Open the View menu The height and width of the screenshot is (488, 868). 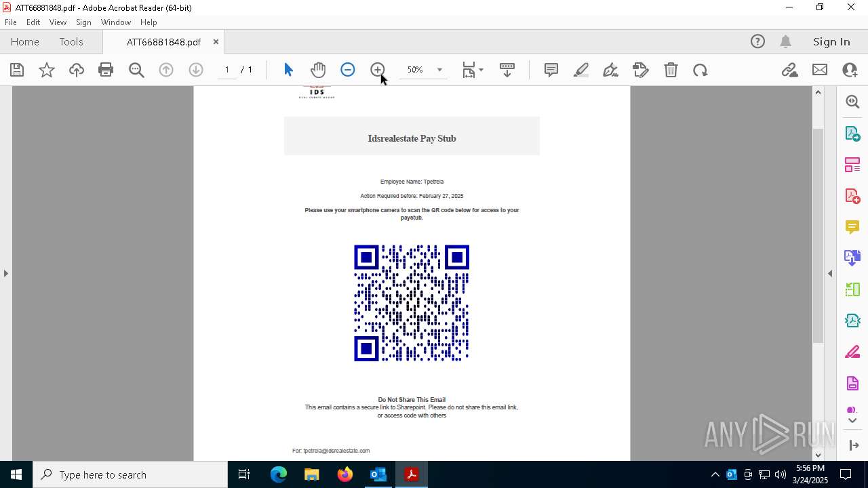pos(58,22)
